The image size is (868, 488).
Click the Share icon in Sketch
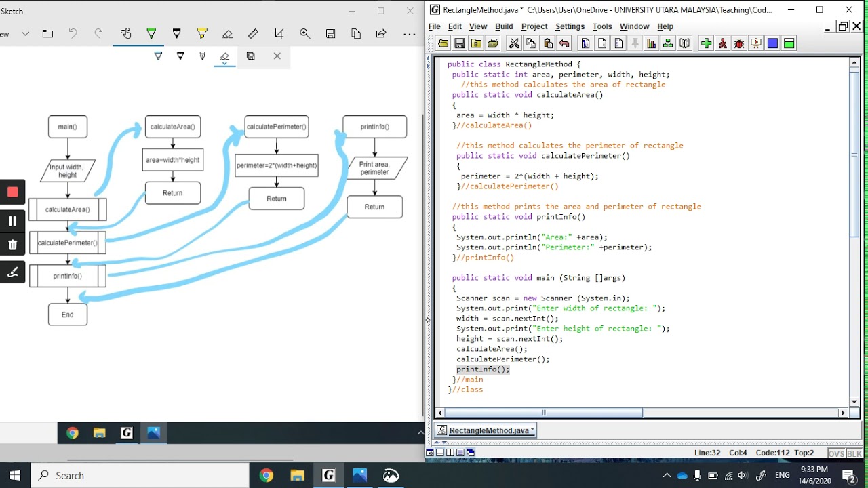click(x=381, y=33)
